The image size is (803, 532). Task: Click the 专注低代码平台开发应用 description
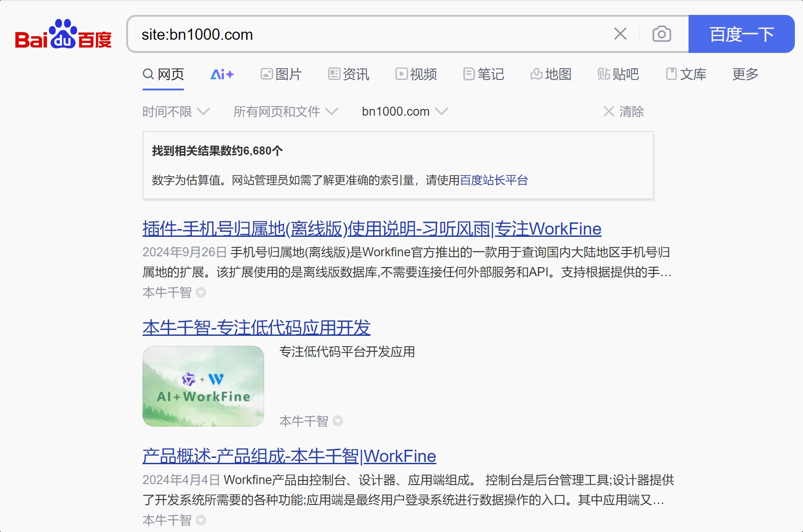[x=347, y=352]
